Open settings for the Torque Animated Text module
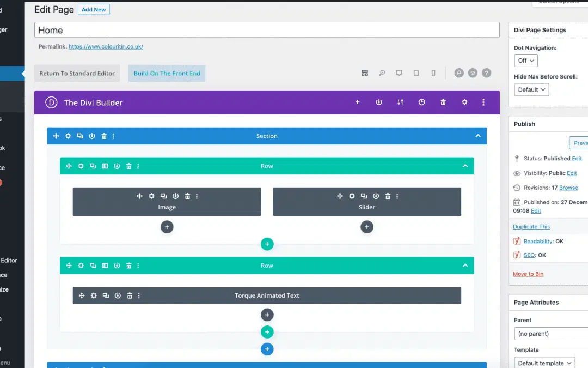Screen dimensions: 588x368 (94, 295)
